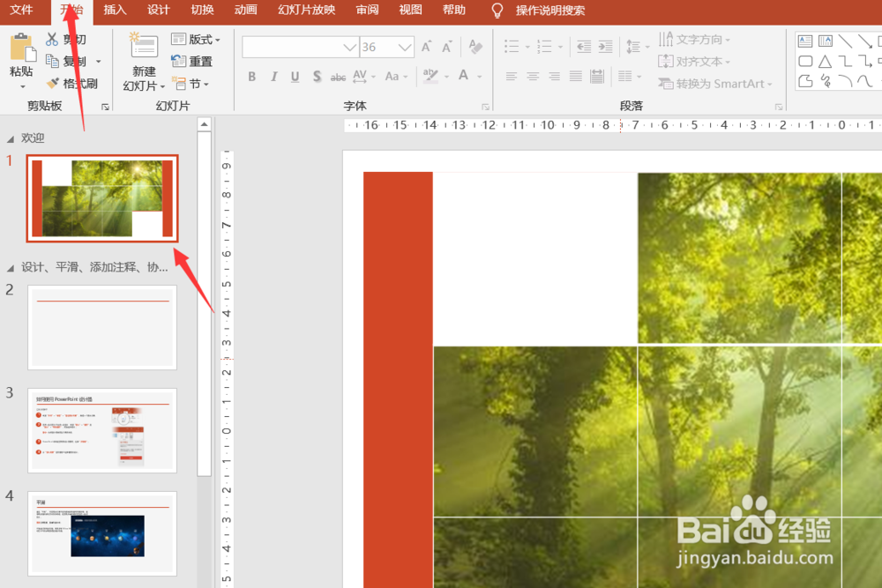Image resolution: width=882 pixels, height=588 pixels.
Task: Select the Format Painter brush
Action: [53, 83]
